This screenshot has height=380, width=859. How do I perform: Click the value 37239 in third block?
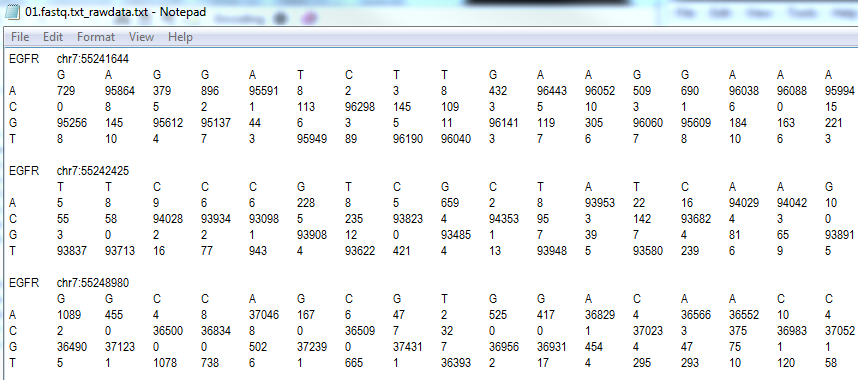click(312, 347)
